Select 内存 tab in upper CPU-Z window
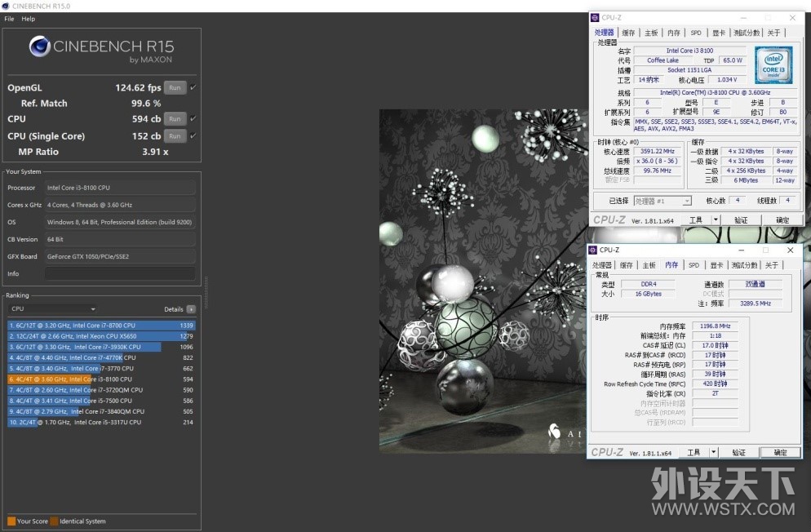Screen dimensions: 811x532 pyautogui.click(x=674, y=33)
